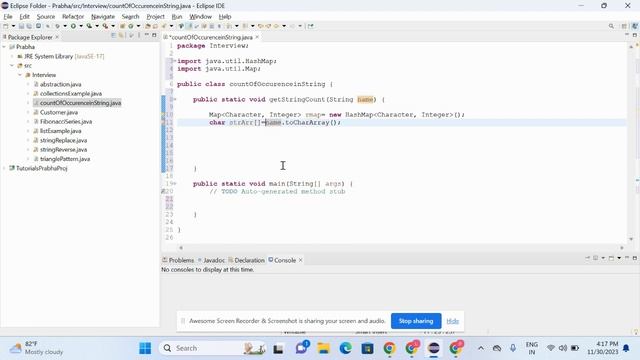Click the New file toolbar icon

pos(6,26)
